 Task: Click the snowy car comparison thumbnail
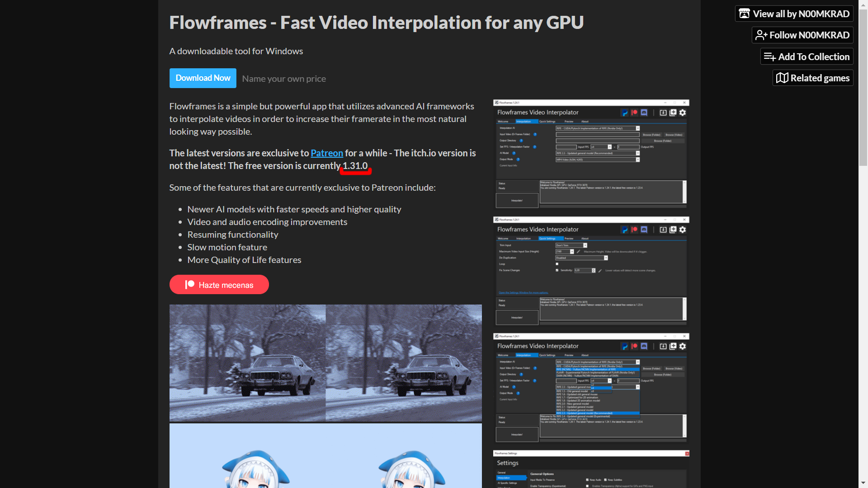[325, 363]
